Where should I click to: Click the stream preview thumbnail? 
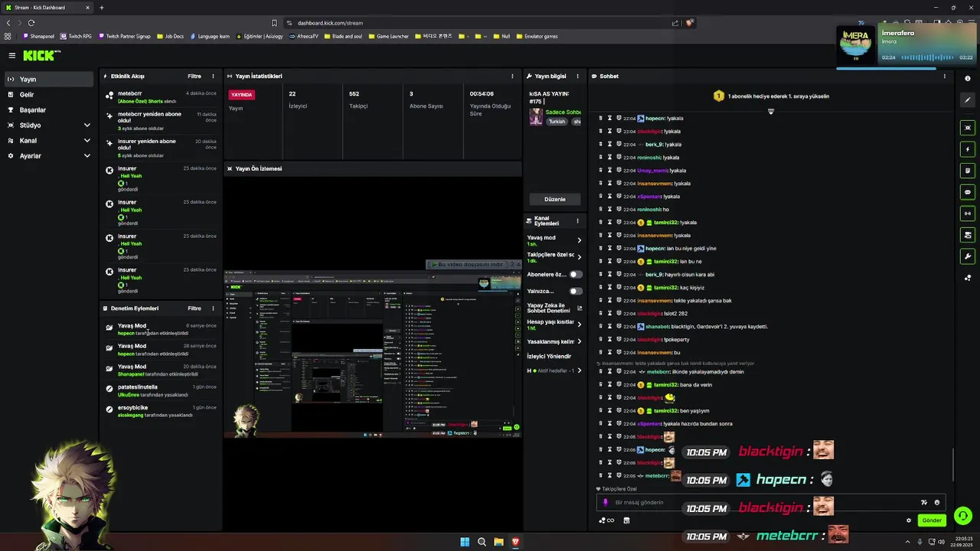pos(372,354)
